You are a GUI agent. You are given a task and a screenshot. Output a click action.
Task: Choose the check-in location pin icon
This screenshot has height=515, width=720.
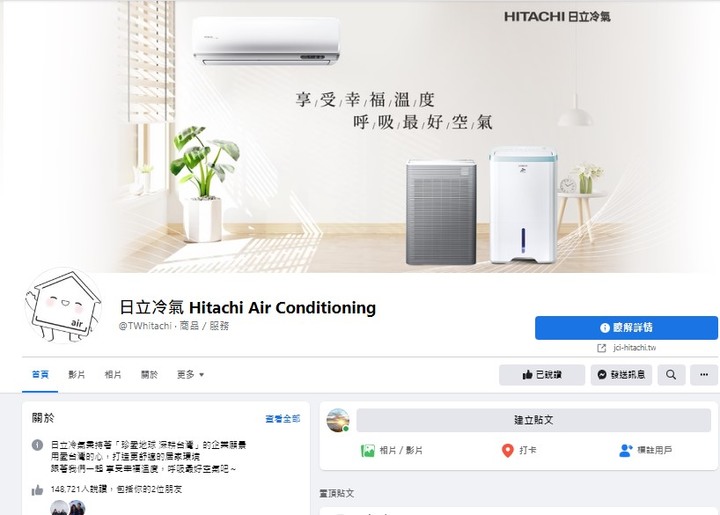click(507, 450)
